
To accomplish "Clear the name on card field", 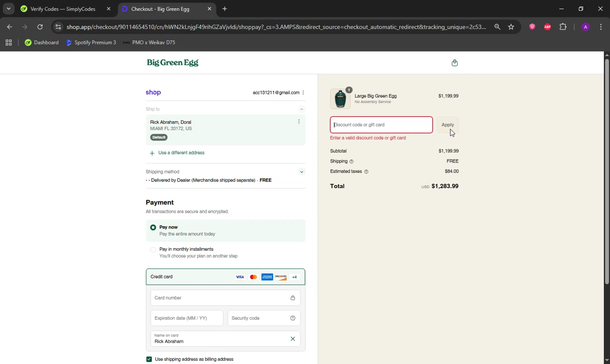I will (293, 339).
